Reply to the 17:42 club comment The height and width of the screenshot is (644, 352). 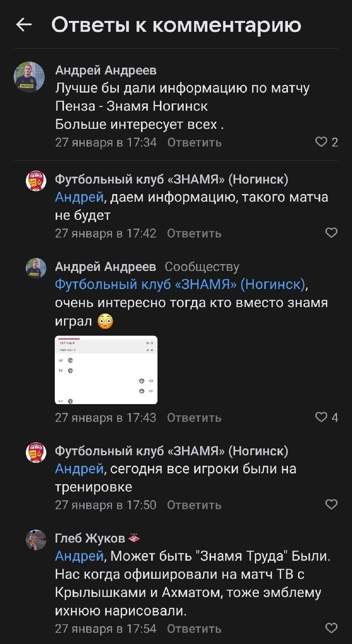(194, 233)
